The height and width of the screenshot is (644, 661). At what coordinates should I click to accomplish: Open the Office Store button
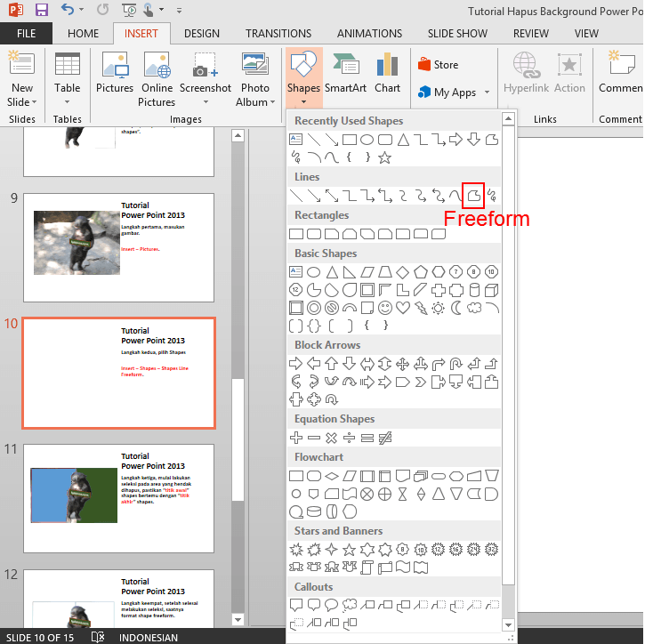(438, 64)
